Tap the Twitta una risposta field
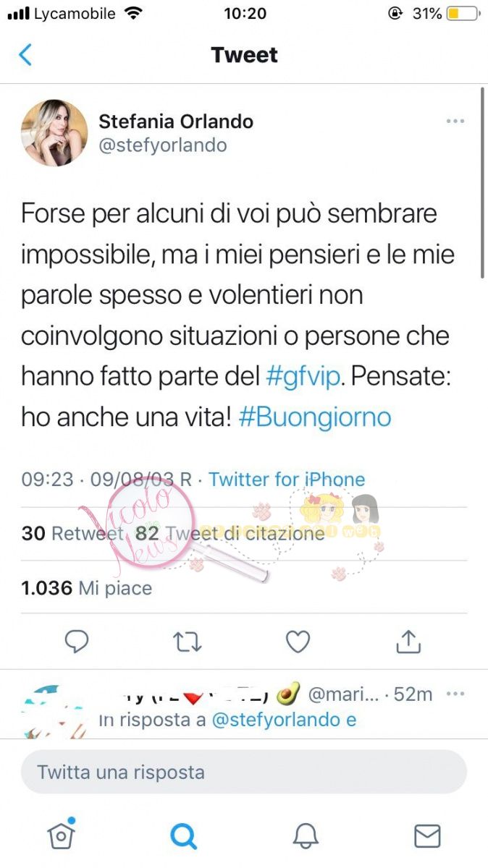The width and height of the screenshot is (488, 868). pyautogui.click(x=244, y=772)
